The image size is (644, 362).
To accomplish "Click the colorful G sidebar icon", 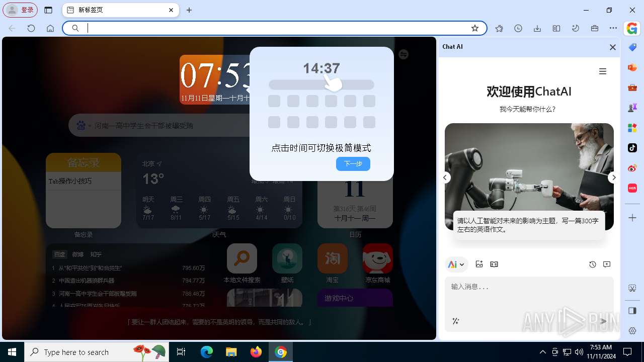I will coord(632,29).
